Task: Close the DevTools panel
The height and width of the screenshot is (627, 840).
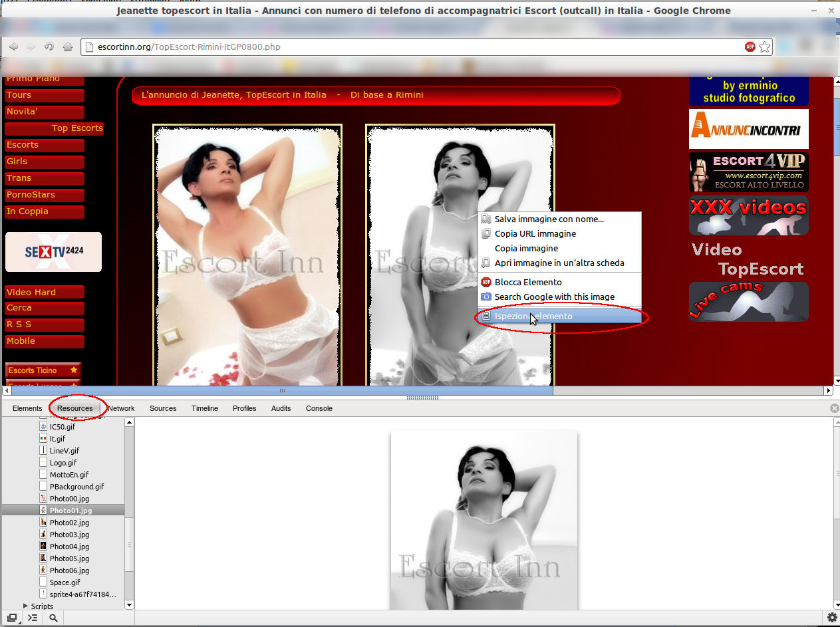Action: click(x=834, y=408)
